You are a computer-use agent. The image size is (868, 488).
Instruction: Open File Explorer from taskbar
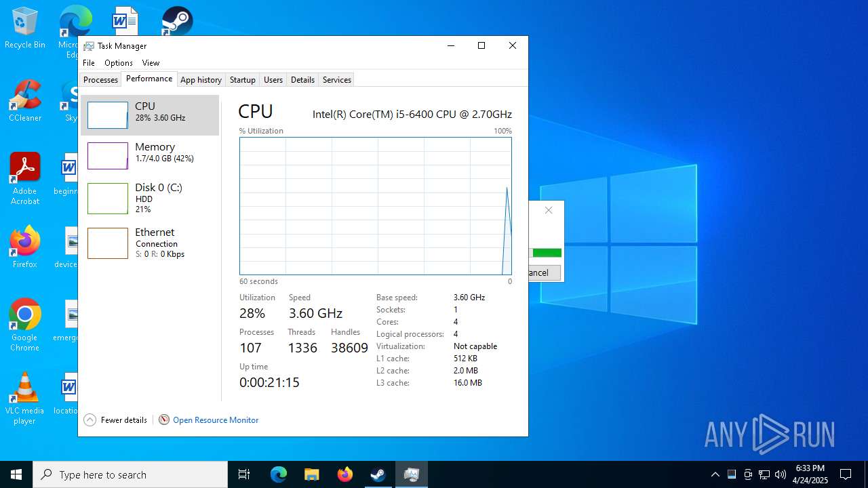pos(312,474)
